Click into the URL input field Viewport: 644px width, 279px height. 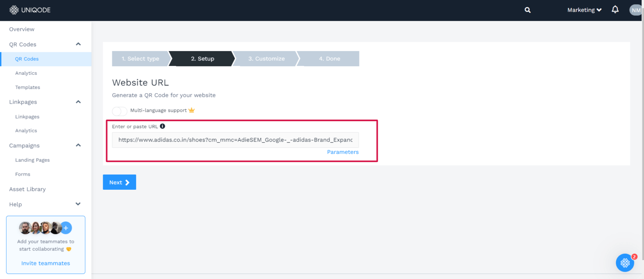click(x=235, y=140)
